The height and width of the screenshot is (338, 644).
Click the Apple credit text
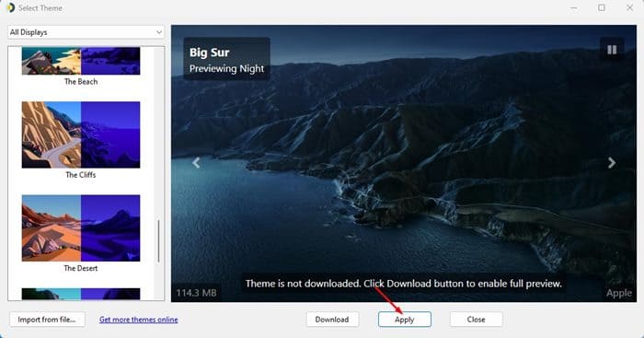pyautogui.click(x=619, y=293)
